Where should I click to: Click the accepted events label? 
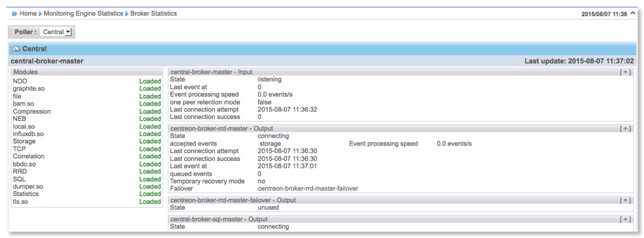pyautogui.click(x=191, y=144)
